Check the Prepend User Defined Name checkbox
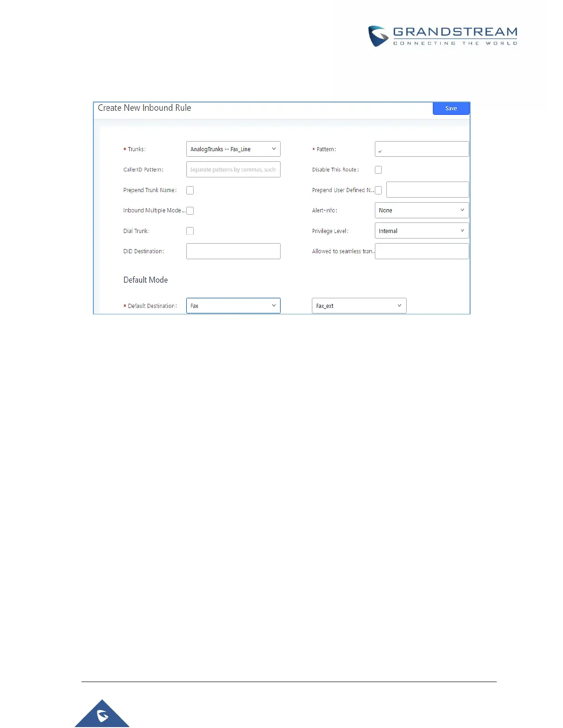563x728 pixels. click(378, 190)
